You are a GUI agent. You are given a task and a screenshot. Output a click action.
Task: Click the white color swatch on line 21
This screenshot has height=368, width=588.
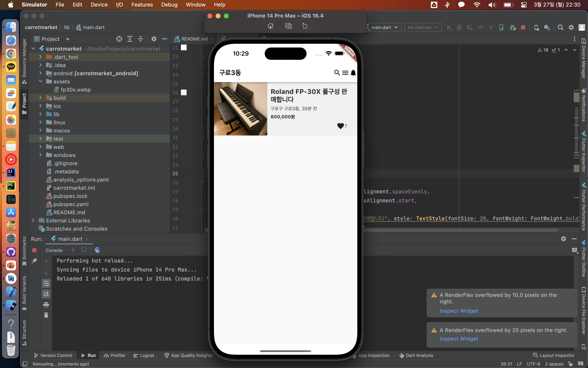(184, 48)
